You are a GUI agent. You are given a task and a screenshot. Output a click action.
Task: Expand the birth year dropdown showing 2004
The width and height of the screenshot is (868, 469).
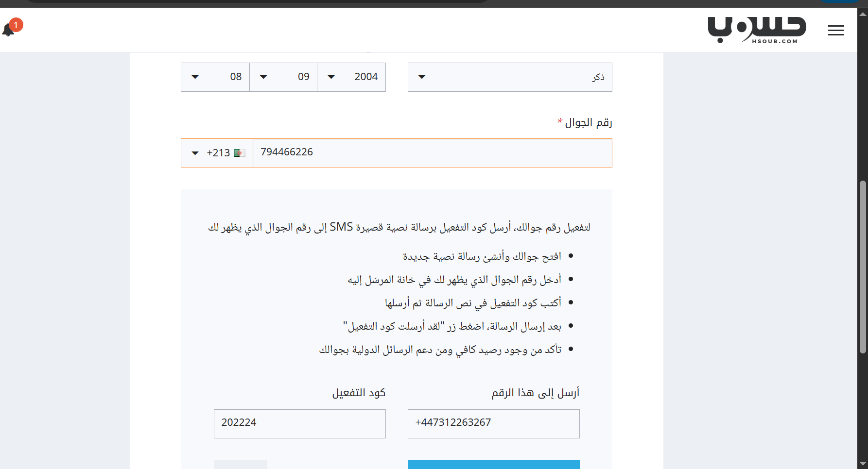(x=351, y=77)
